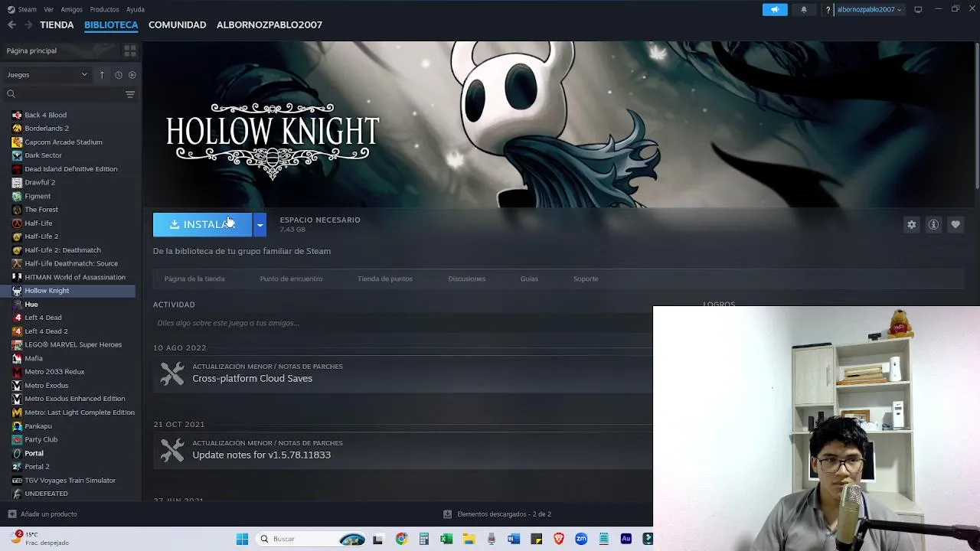Select The Forest in the game list

[x=41, y=210]
